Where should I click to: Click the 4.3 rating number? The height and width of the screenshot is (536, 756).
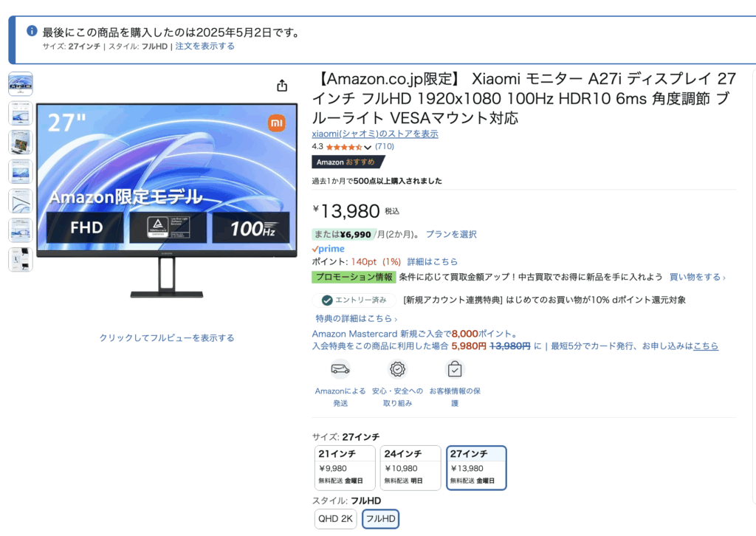[x=317, y=146]
